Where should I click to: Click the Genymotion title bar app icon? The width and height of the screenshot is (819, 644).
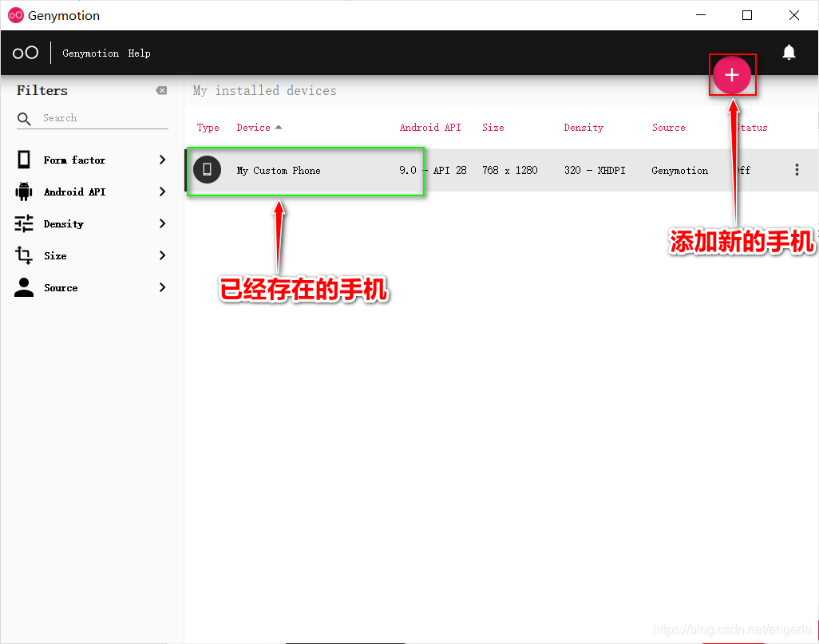(16, 15)
